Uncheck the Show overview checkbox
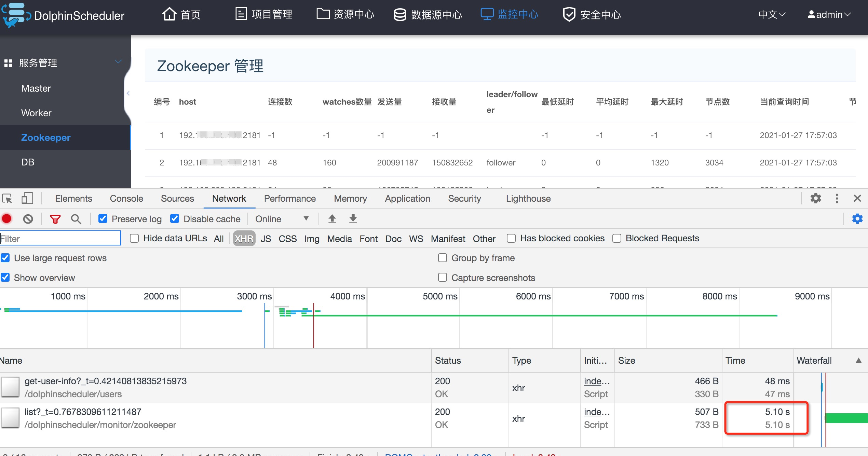Viewport: 868px width, 456px height. [5, 277]
